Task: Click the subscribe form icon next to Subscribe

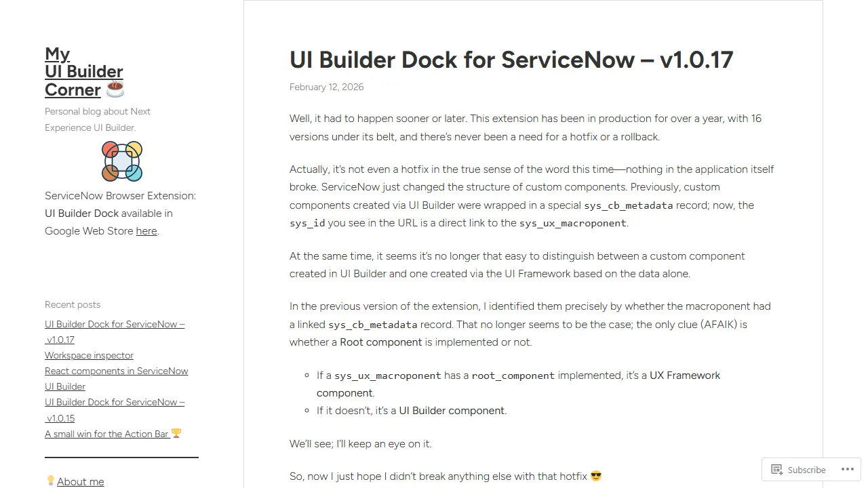Action: pos(777,469)
